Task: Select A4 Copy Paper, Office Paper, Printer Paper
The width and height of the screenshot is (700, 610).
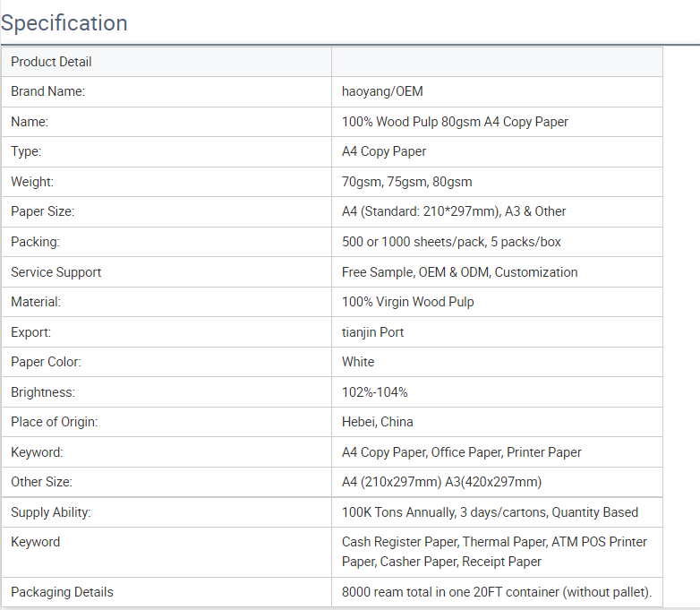Action: click(462, 452)
